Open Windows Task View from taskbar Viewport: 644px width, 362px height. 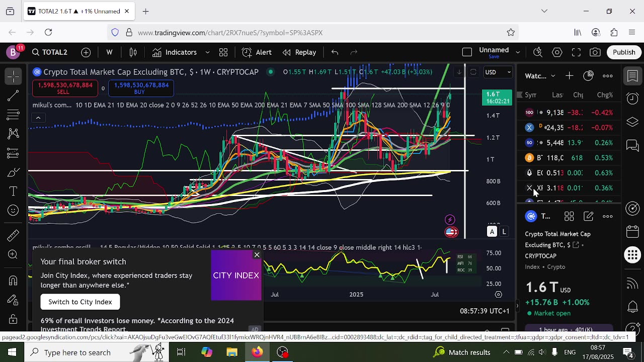(x=181, y=352)
